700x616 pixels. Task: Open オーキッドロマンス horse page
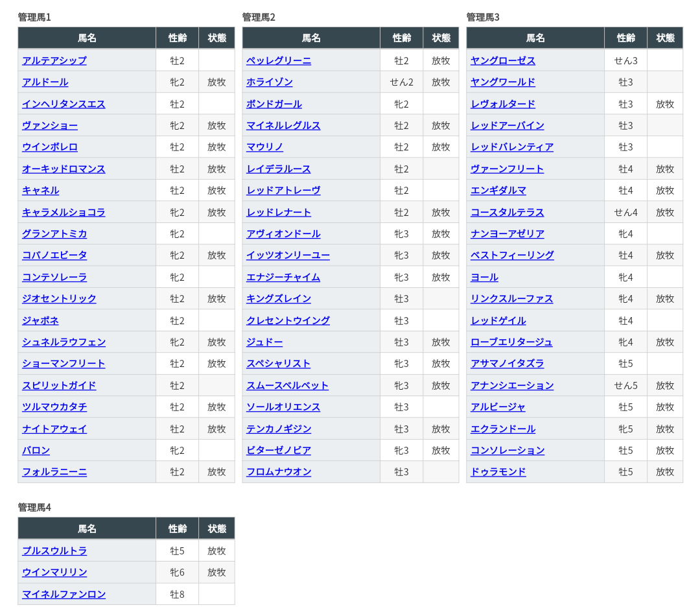pos(64,169)
